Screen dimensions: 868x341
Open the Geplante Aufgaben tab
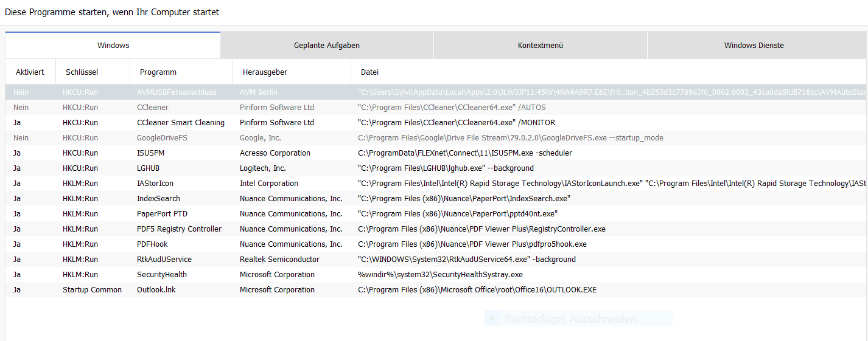point(327,46)
